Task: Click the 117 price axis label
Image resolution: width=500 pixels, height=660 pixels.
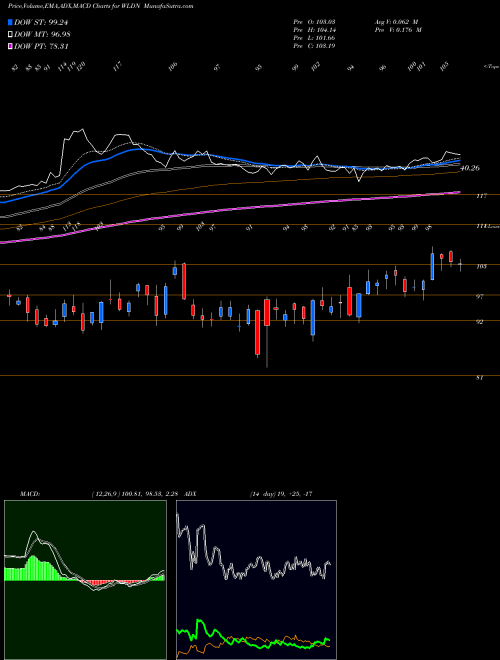Action: pos(482,196)
